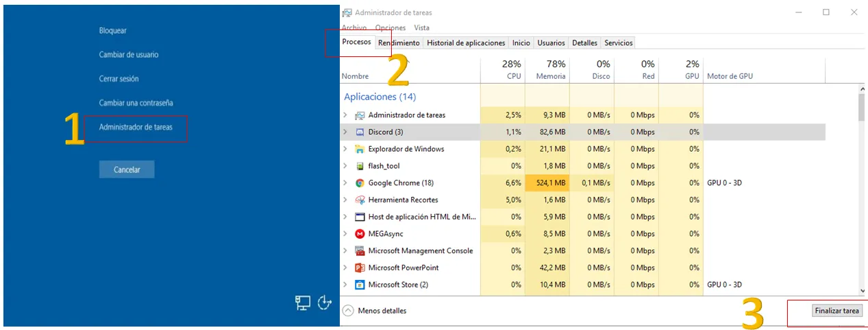Switch to the Rendimiento tab
The image size is (868, 330).
399,43
